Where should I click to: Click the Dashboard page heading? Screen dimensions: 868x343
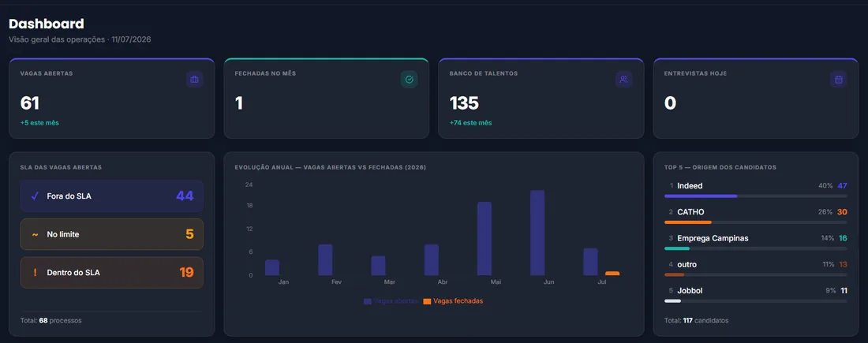click(x=47, y=24)
